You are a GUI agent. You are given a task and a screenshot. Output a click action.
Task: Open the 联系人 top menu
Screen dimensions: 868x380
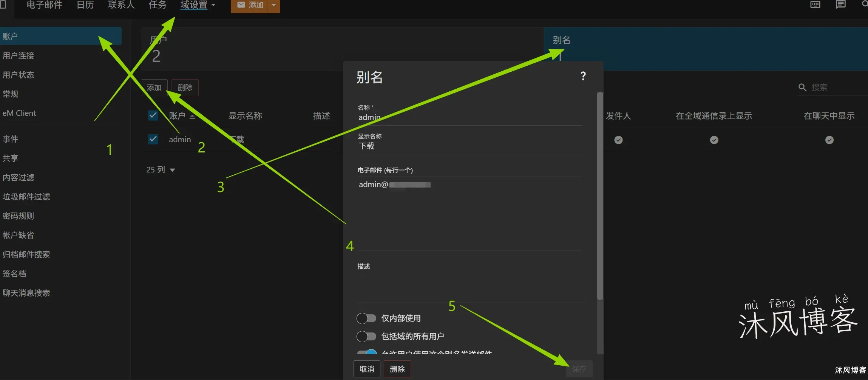coord(121,5)
